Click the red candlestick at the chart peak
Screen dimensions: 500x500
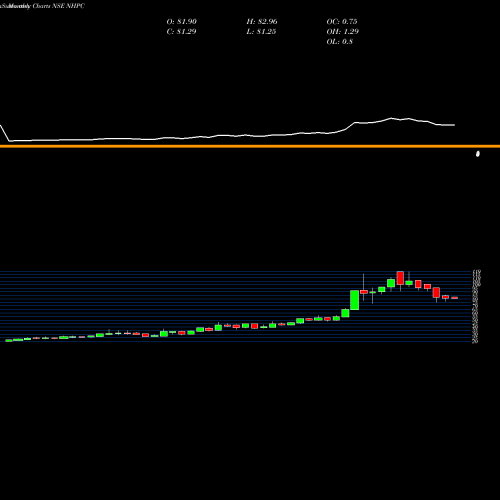click(x=400, y=278)
